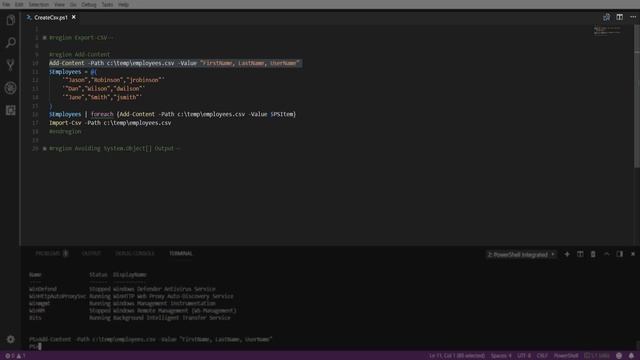
Task: Open the Debug menu
Action: [89, 4]
